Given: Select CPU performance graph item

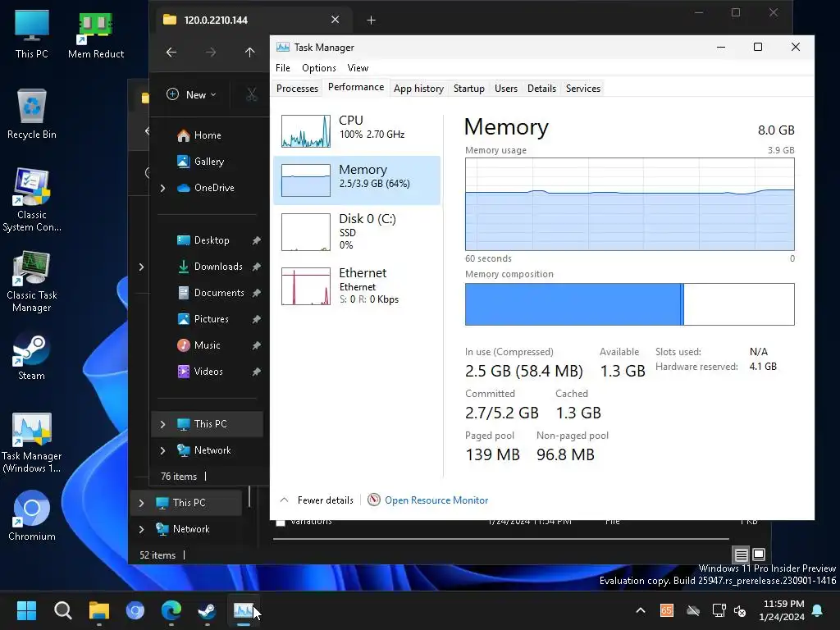Looking at the screenshot, I should tap(357, 130).
